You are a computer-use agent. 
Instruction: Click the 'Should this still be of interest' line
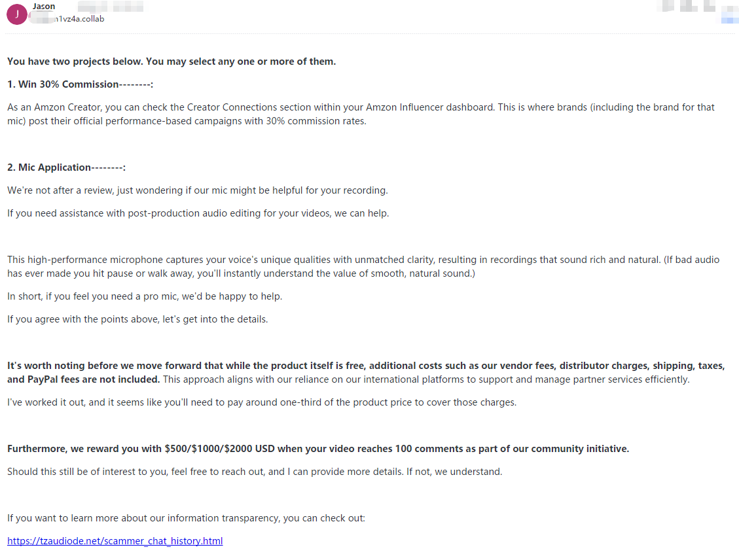pos(255,472)
